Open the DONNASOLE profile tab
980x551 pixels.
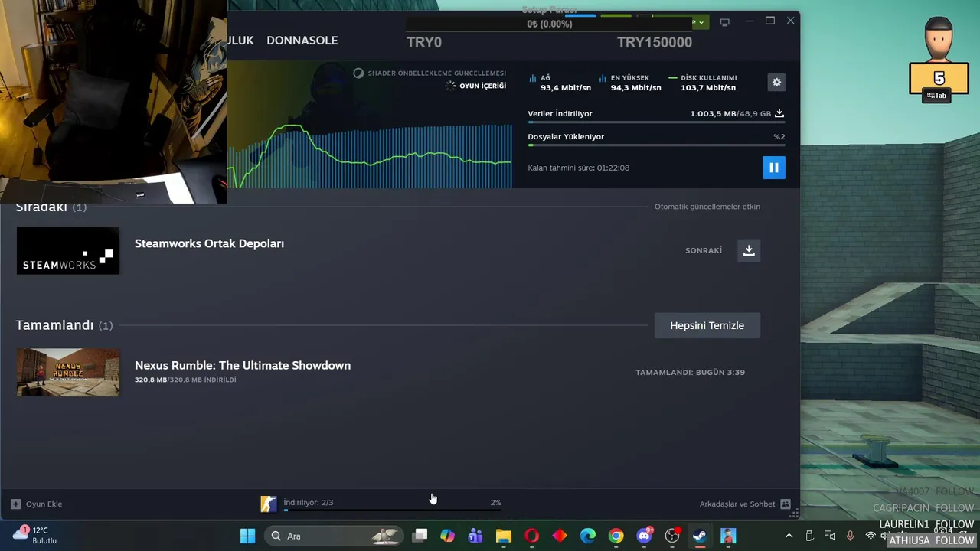(x=302, y=41)
